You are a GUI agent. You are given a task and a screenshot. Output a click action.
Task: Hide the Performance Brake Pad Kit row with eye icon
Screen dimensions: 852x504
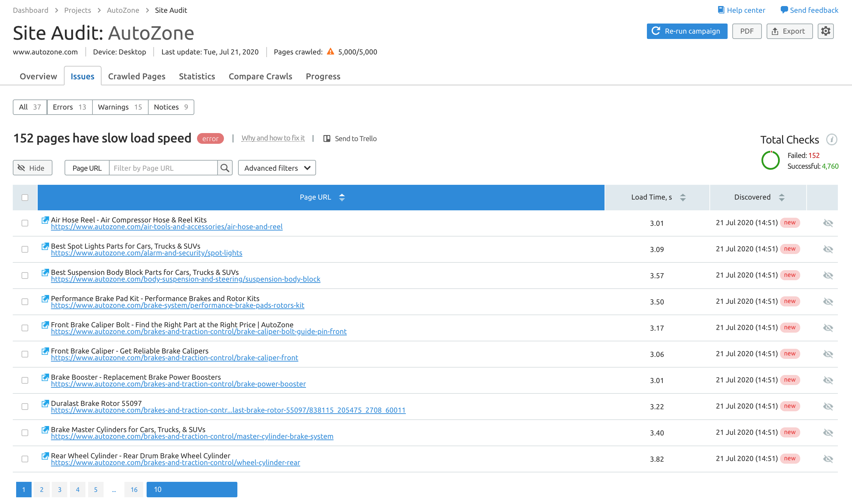tap(828, 302)
